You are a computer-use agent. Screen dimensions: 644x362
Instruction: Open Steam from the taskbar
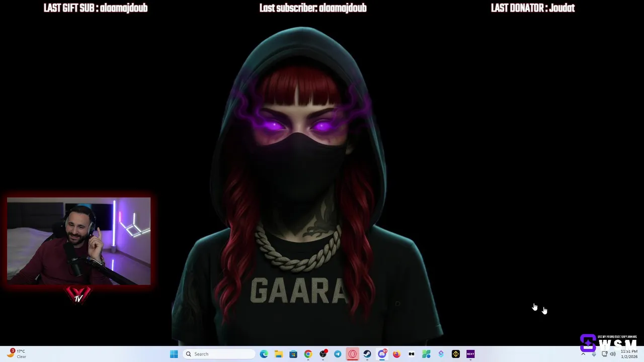367,354
